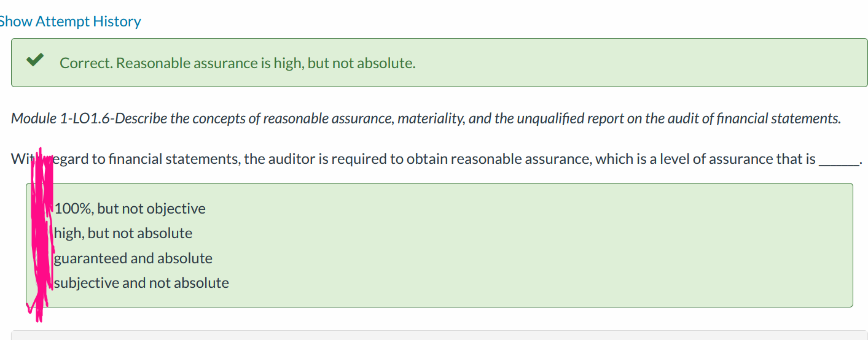Click "audit of financial statements" ending the objective
868x340 pixels.
tap(757, 118)
